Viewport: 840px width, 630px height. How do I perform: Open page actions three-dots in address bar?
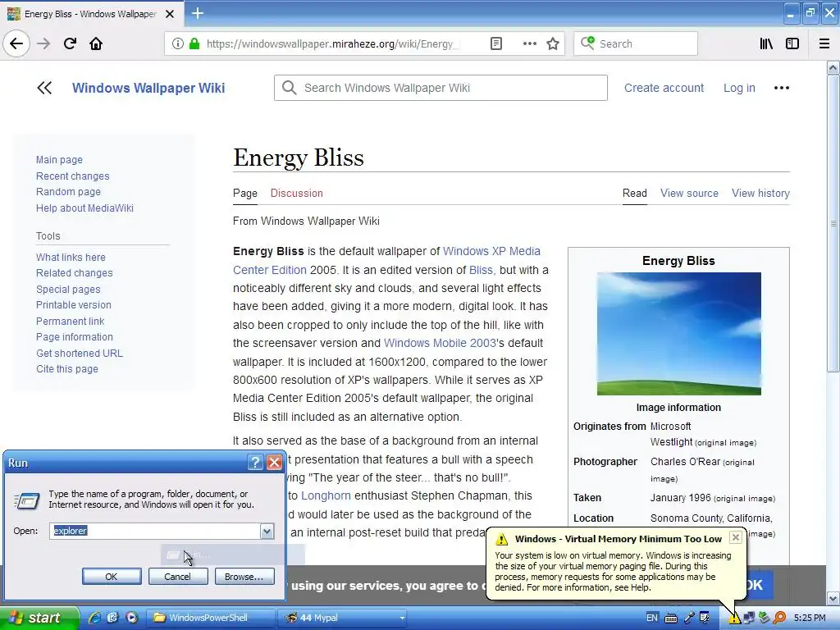pos(529,44)
